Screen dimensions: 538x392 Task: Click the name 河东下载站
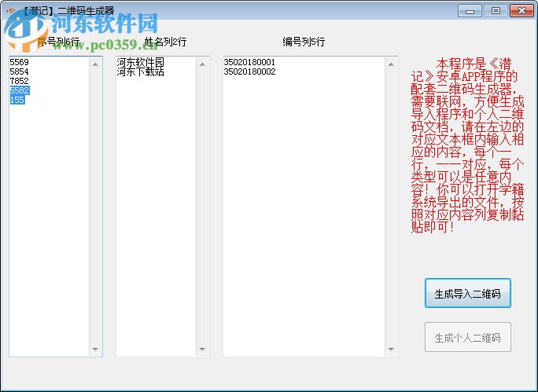click(x=140, y=71)
